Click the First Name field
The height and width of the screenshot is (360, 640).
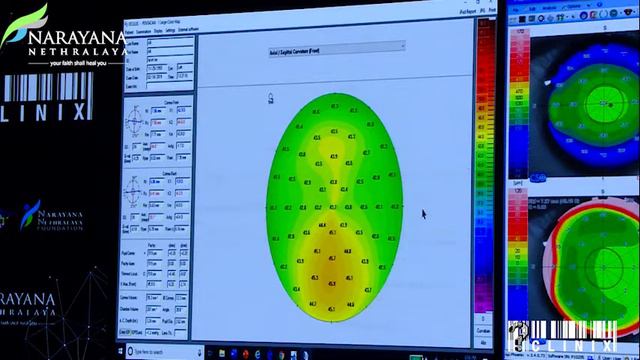(x=169, y=51)
